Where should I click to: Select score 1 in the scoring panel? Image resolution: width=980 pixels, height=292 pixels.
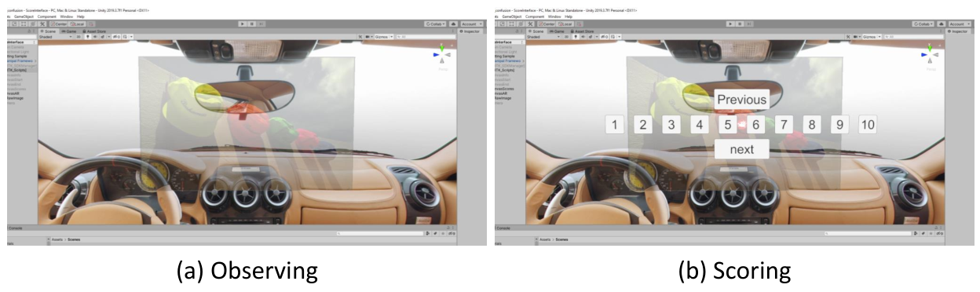tap(615, 124)
